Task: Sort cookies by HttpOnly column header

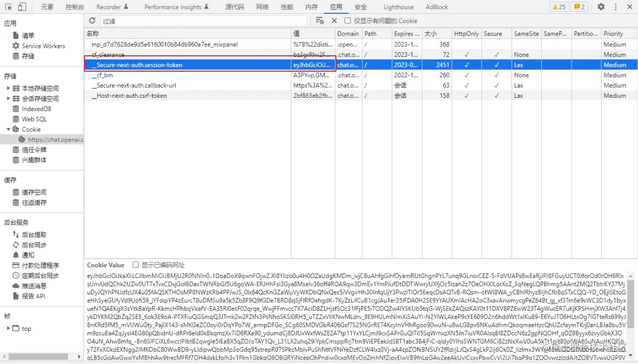Action: tap(466, 33)
